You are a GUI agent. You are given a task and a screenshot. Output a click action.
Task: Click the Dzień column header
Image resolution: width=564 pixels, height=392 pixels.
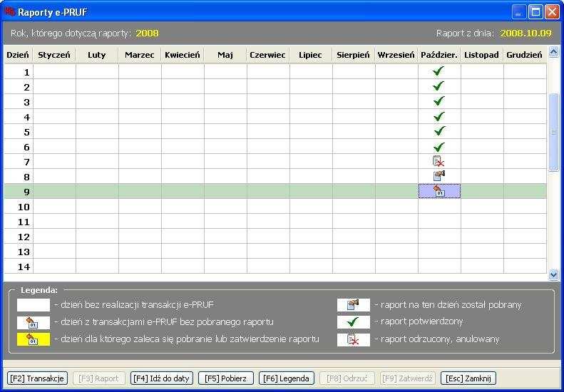click(18, 55)
